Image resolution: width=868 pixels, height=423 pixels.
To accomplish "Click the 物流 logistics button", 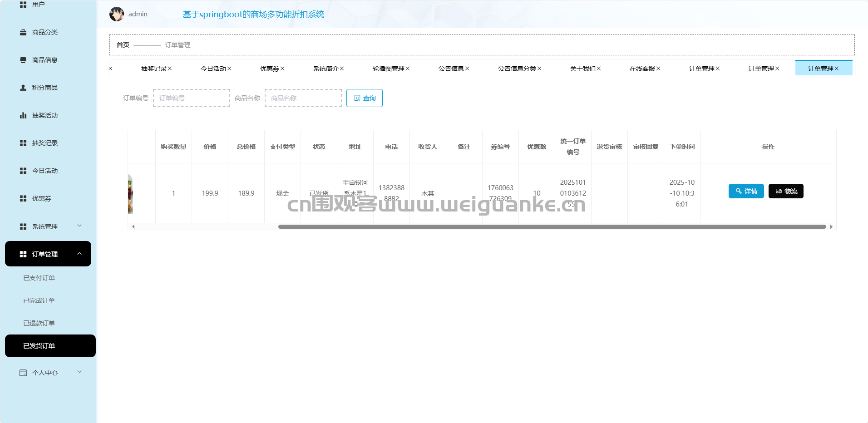I will 785,191.
